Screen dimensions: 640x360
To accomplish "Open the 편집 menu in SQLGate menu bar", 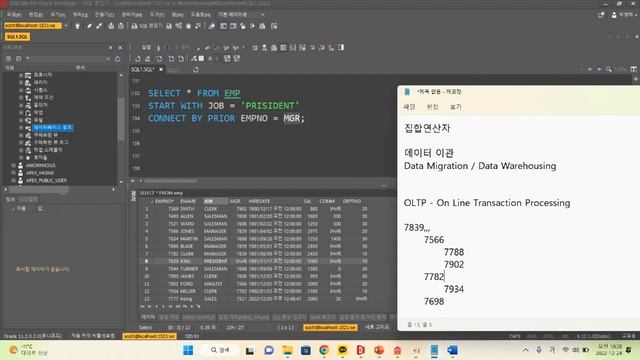I will tap(36, 15).
